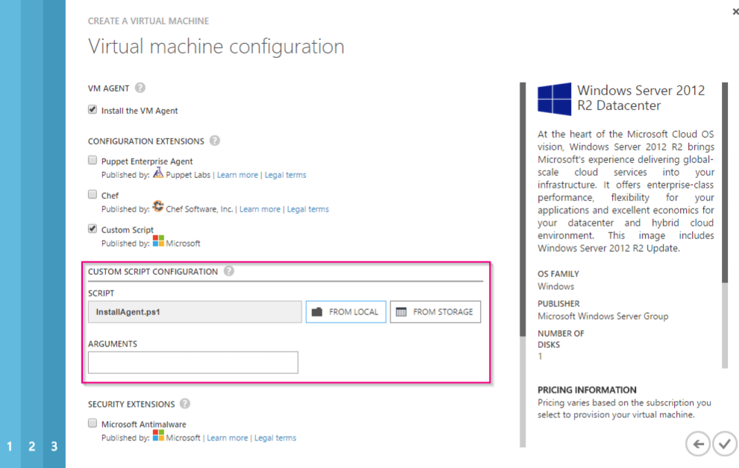Open Chef Legal terms link
This screenshot has height=468, width=739.
click(307, 209)
